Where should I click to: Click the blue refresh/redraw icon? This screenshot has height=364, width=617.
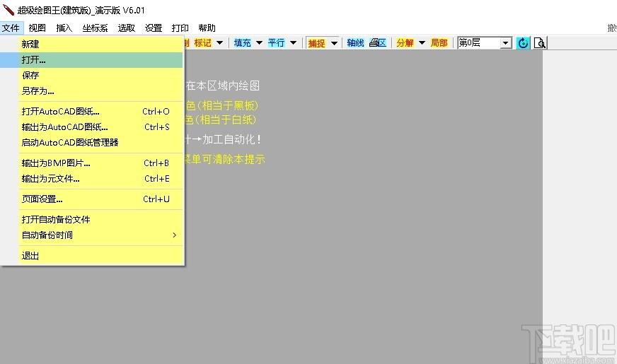pos(523,43)
